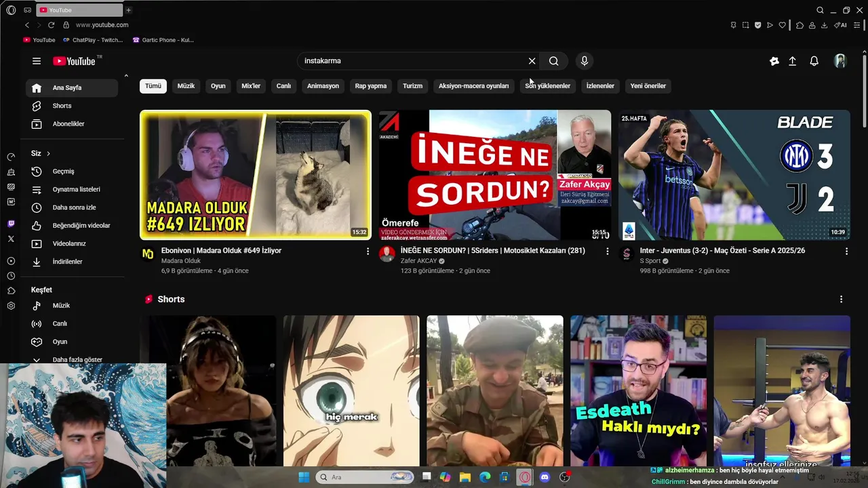The image size is (868, 488).
Task: Reload the page
Action: coord(51,25)
